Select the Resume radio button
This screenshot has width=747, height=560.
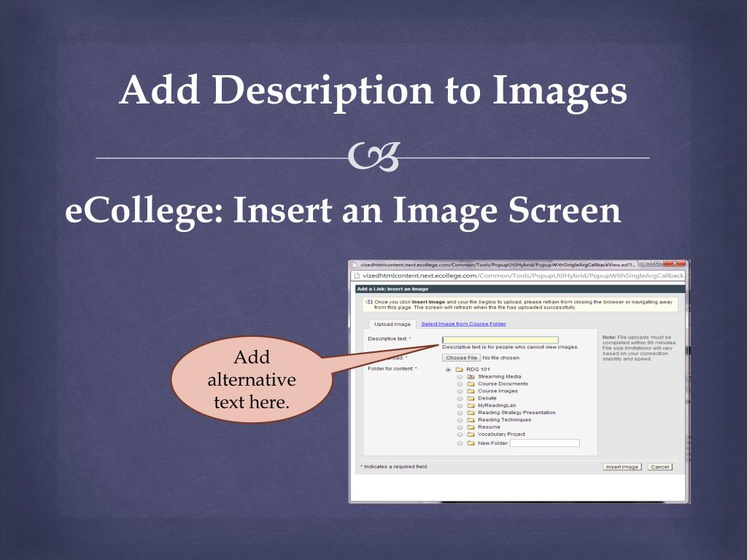click(460, 427)
